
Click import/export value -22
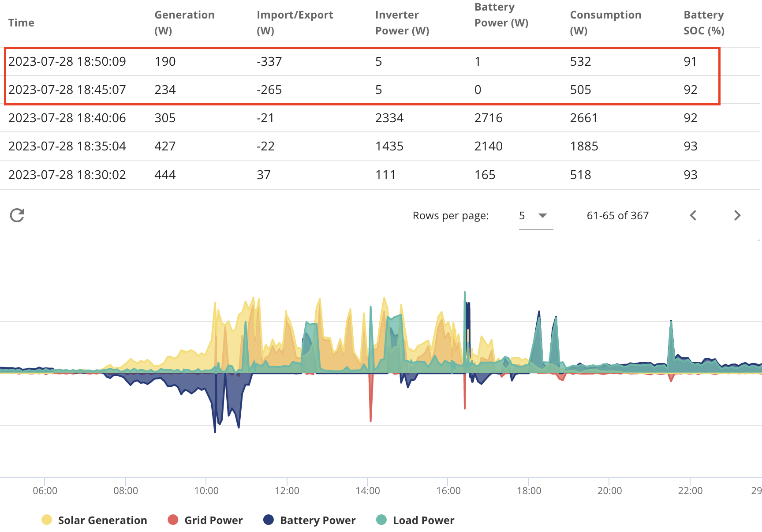tap(265, 146)
